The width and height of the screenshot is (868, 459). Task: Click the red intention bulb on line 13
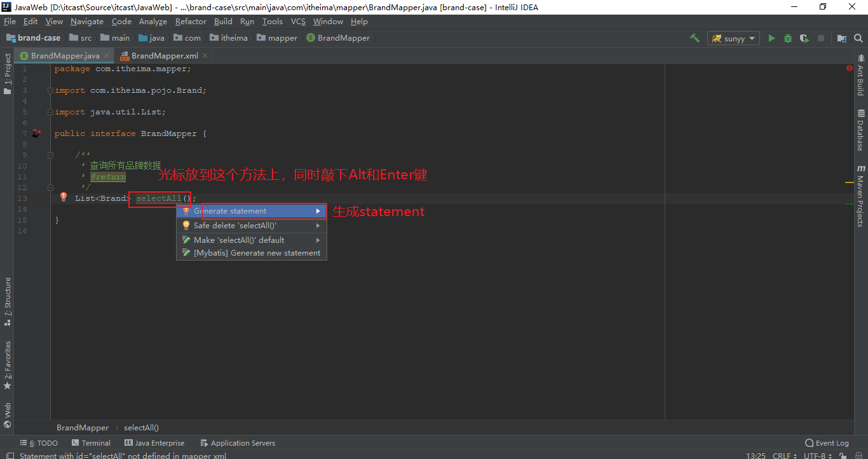click(x=64, y=198)
